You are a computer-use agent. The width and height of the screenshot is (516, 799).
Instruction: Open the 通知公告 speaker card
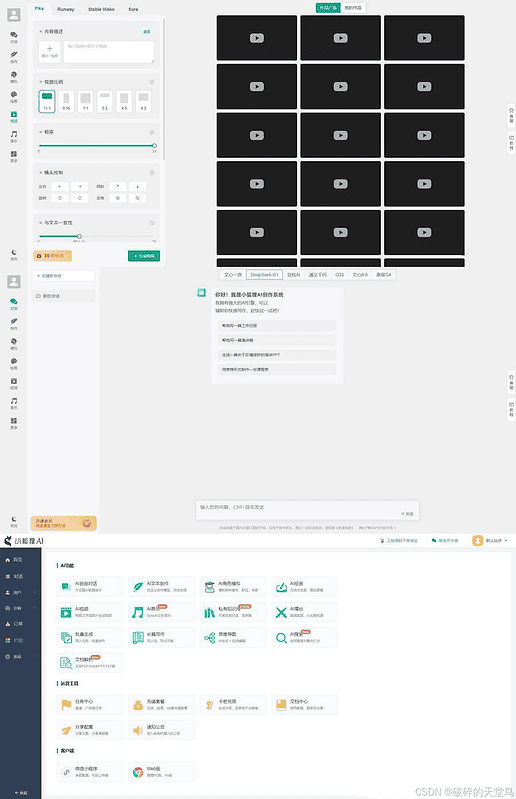pyautogui.click(x=161, y=730)
